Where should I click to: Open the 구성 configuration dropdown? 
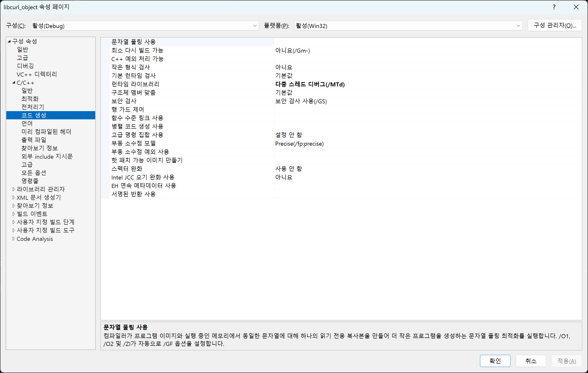145,26
